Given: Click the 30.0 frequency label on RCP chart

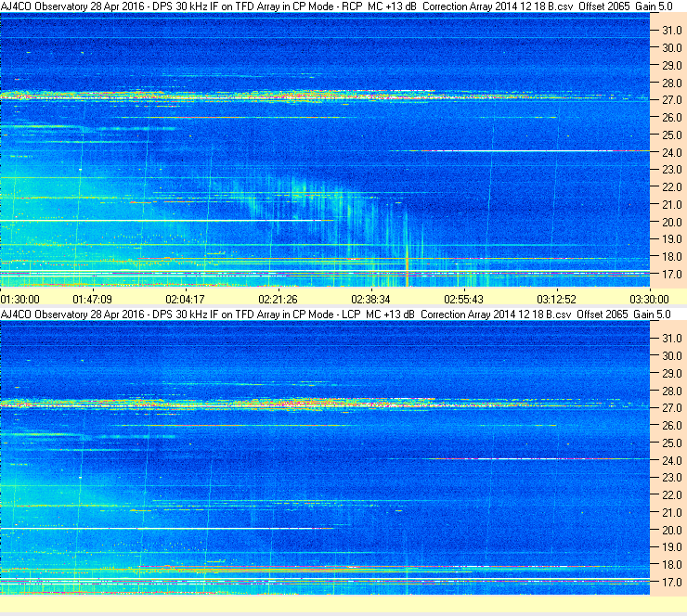Looking at the screenshot, I should click(x=671, y=47).
